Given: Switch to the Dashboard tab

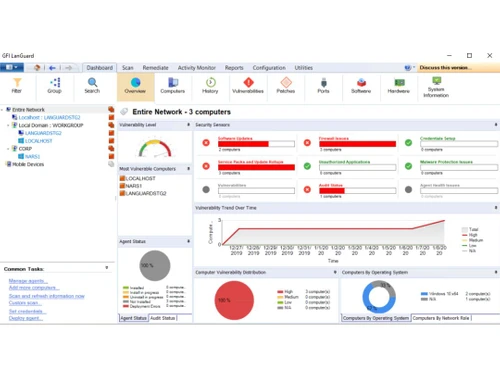Looking at the screenshot, I should 99,68.
